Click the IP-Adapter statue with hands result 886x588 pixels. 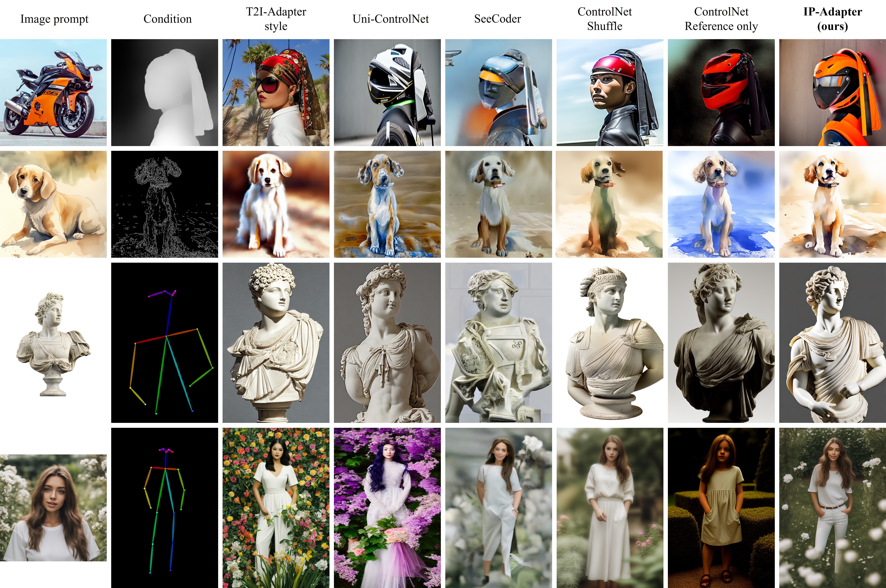pyautogui.click(x=832, y=342)
